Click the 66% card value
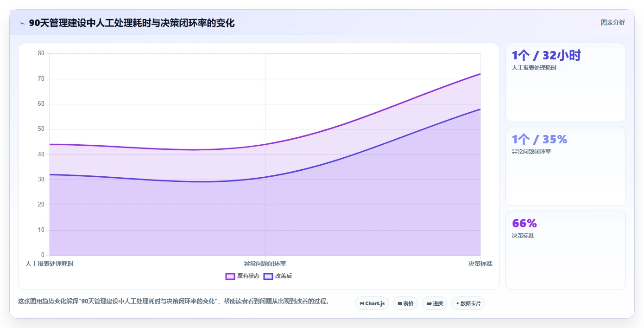The height and width of the screenshot is (328, 644). point(524,223)
